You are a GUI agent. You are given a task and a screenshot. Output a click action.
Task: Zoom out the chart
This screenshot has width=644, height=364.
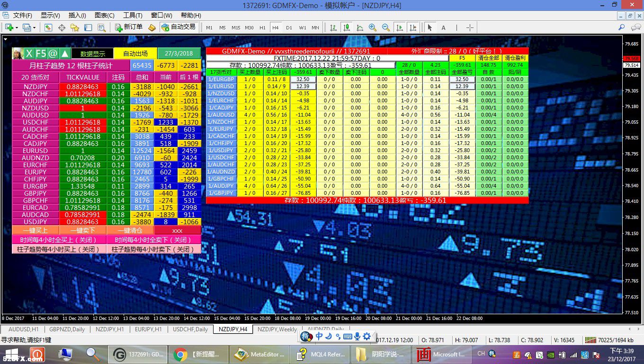click(386, 27)
